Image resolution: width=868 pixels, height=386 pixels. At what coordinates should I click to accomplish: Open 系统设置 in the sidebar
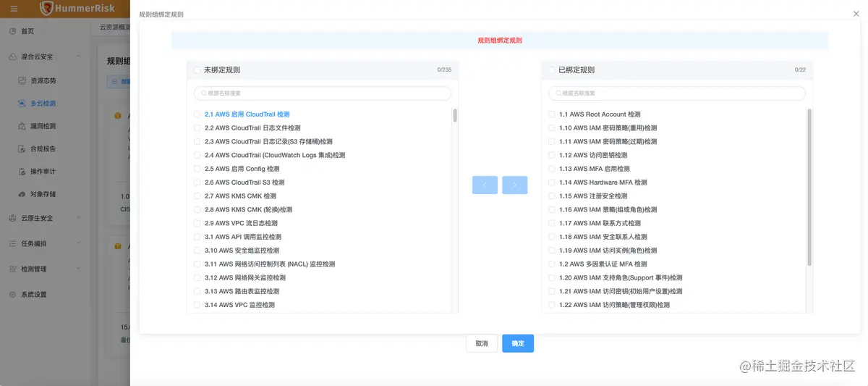click(x=34, y=295)
